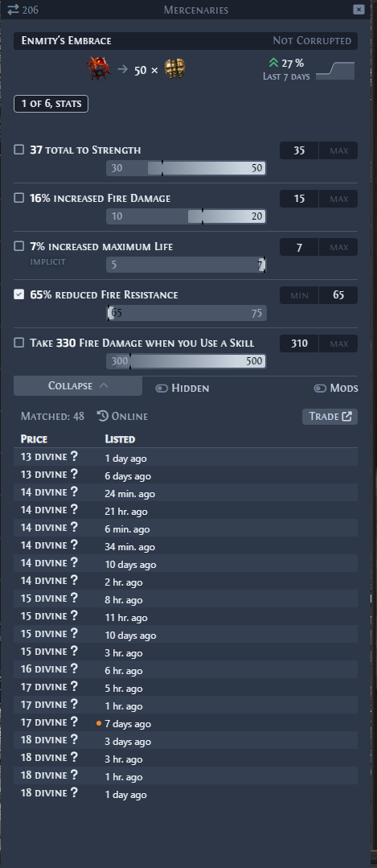This screenshot has width=377, height=868.
Task: Click the MAX field for Fire Damage
Action: pyautogui.click(x=338, y=199)
